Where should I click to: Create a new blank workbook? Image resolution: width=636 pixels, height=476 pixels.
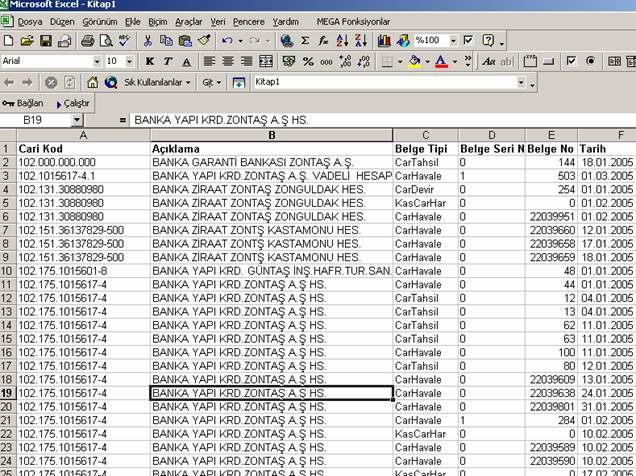click(x=8, y=41)
